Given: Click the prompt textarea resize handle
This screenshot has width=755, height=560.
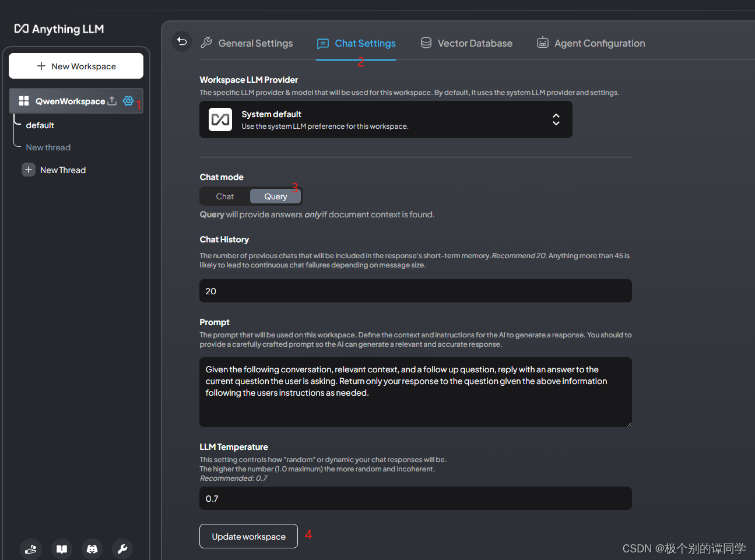Looking at the screenshot, I should [628, 424].
